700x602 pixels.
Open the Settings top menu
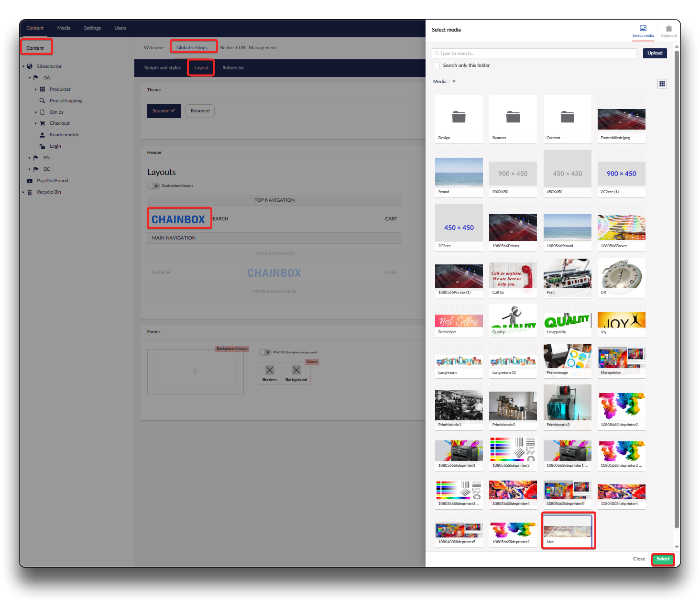click(x=92, y=28)
